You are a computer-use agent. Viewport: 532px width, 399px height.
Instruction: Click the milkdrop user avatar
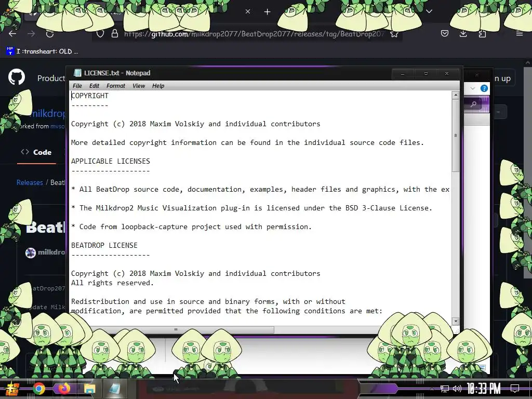(31, 253)
